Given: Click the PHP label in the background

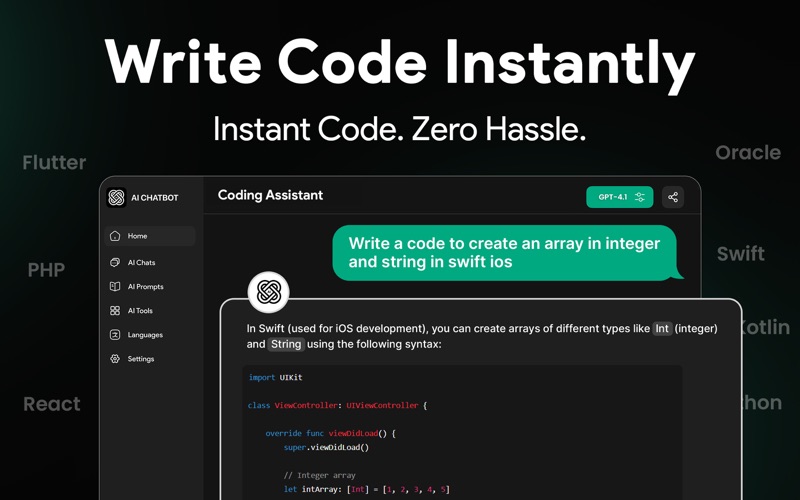Looking at the screenshot, I should pyautogui.click(x=46, y=270).
